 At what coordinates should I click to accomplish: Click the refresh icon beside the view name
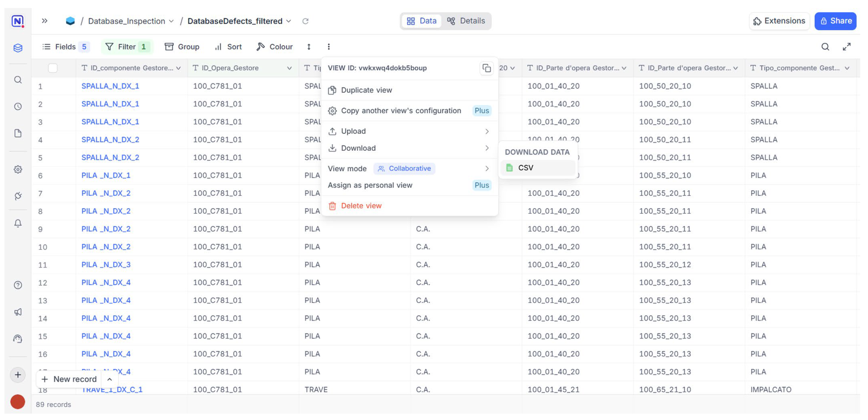(x=305, y=21)
